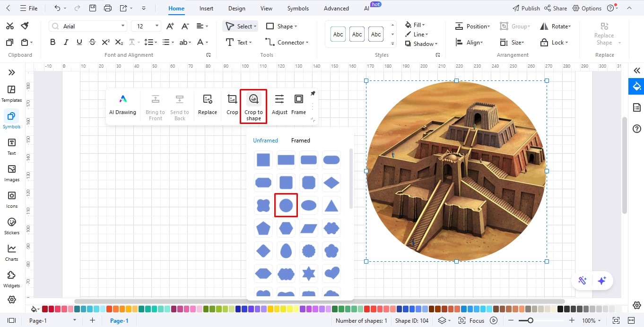Select the Crop tool
The image size is (644, 327).
(232, 105)
